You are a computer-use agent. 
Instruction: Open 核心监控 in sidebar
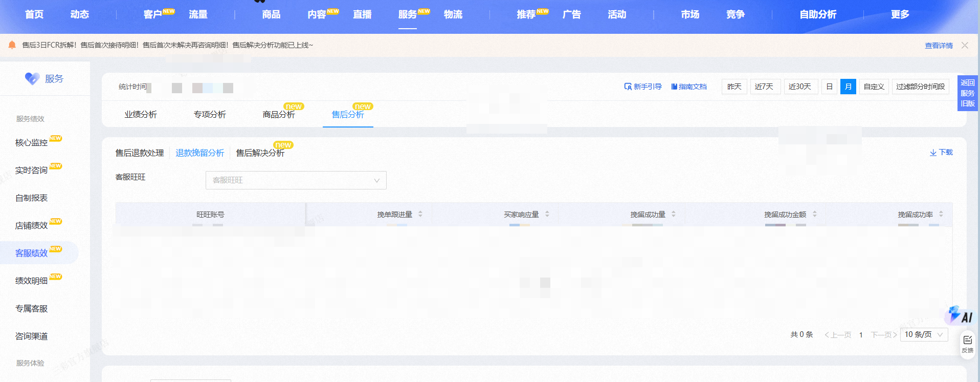32,143
